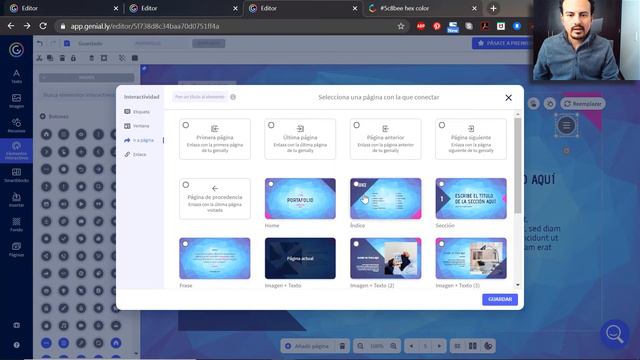
Task: Open the Insertar sidebar tool
Action: (16, 200)
